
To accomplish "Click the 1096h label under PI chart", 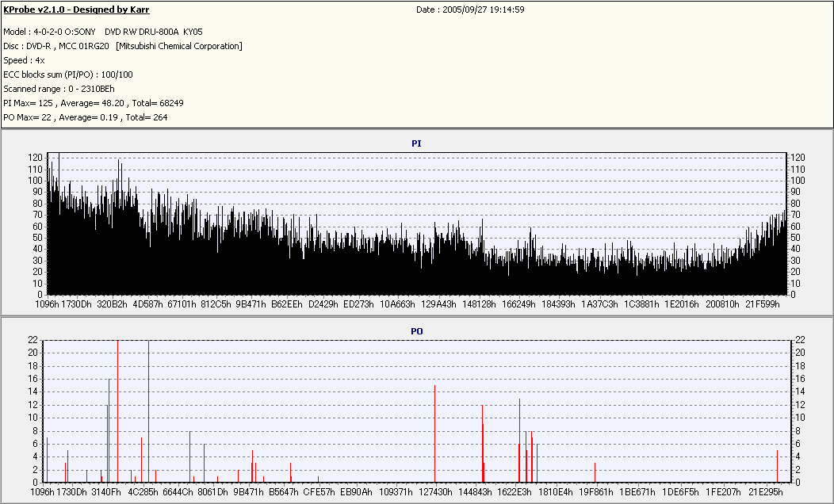I will 48,304.
